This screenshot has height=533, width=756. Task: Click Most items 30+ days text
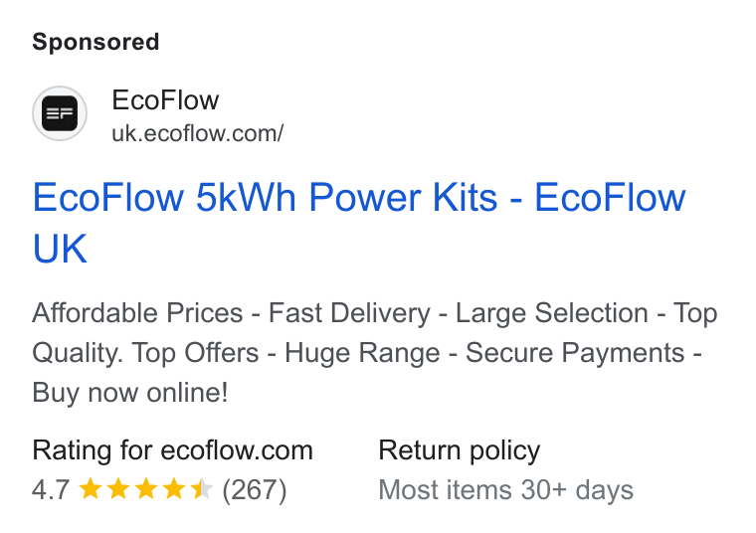pos(505,490)
